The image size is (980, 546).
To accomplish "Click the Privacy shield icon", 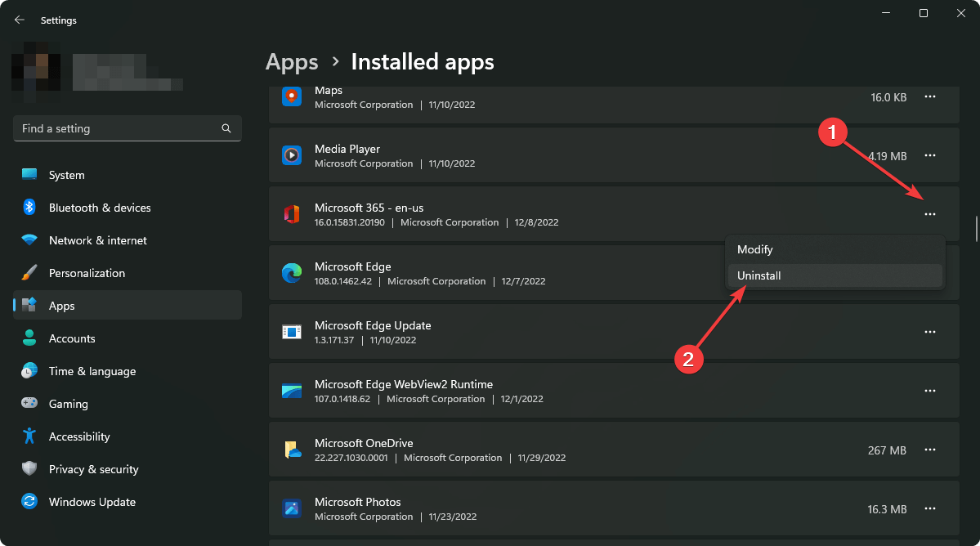I will [29, 468].
